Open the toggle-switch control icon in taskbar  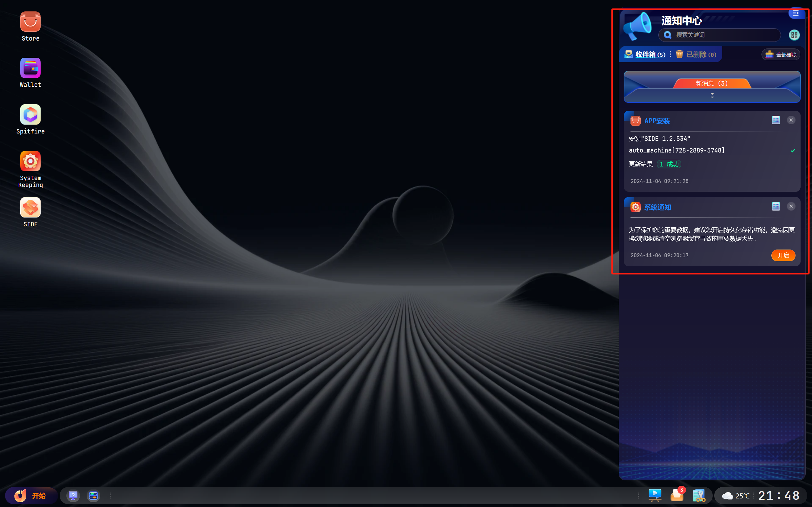[x=93, y=495]
